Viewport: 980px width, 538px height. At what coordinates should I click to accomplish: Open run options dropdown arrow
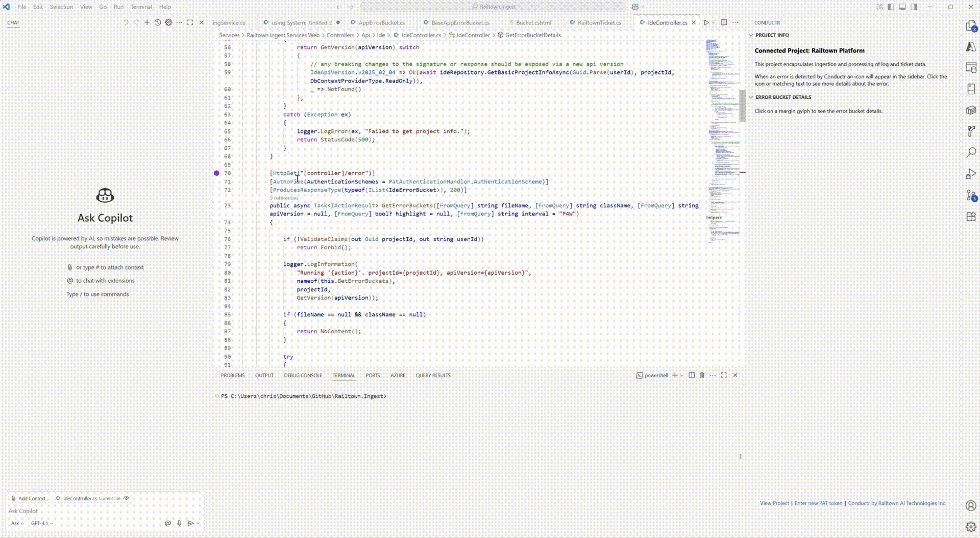tap(714, 22)
